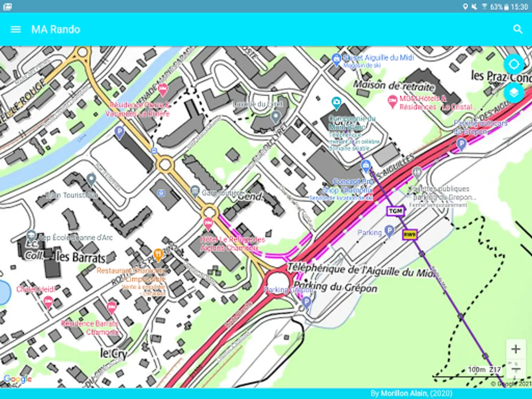Tap the Restaurant Chambre Impossible orange pin

tap(158, 255)
